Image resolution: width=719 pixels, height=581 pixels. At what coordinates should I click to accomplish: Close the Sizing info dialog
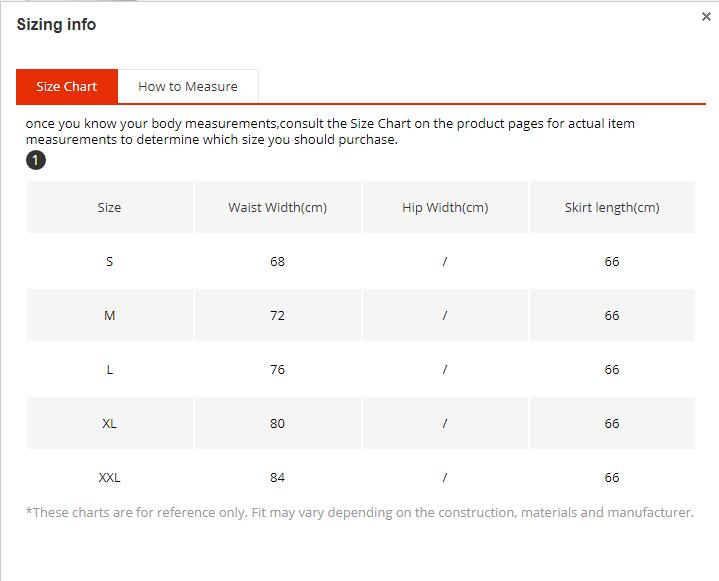706,17
